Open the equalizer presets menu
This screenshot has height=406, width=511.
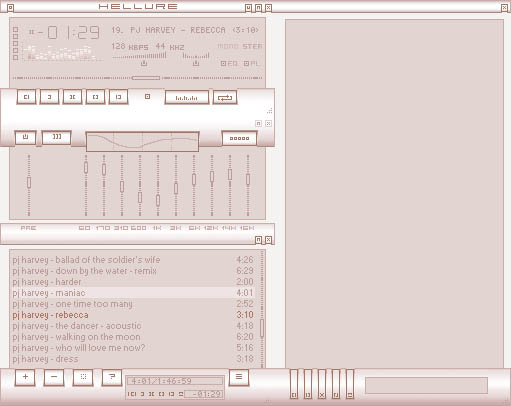point(239,138)
